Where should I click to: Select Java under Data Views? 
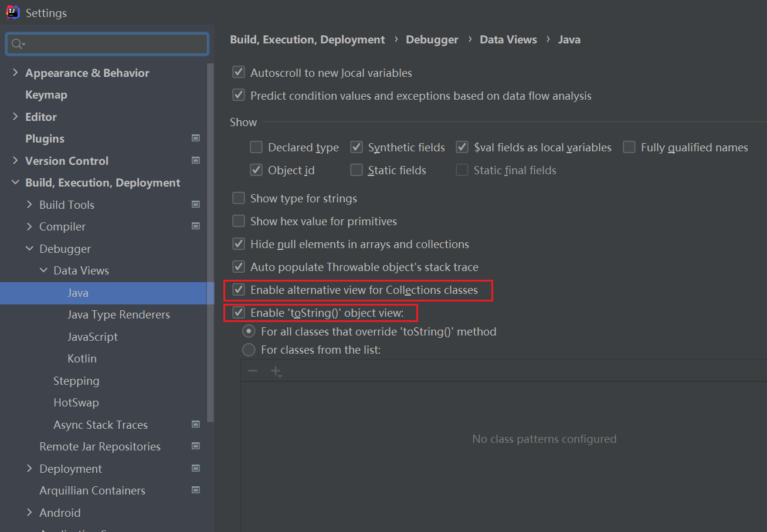[x=78, y=293]
